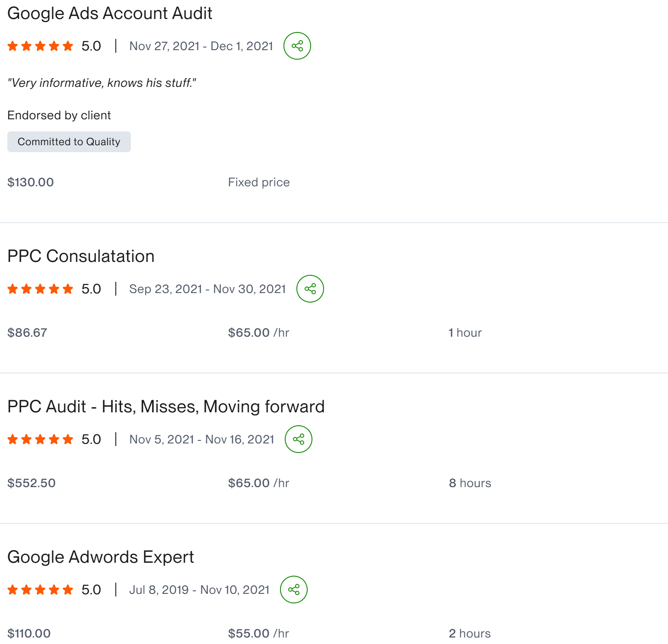Share the Google Ads Account Audit review

click(x=297, y=46)
